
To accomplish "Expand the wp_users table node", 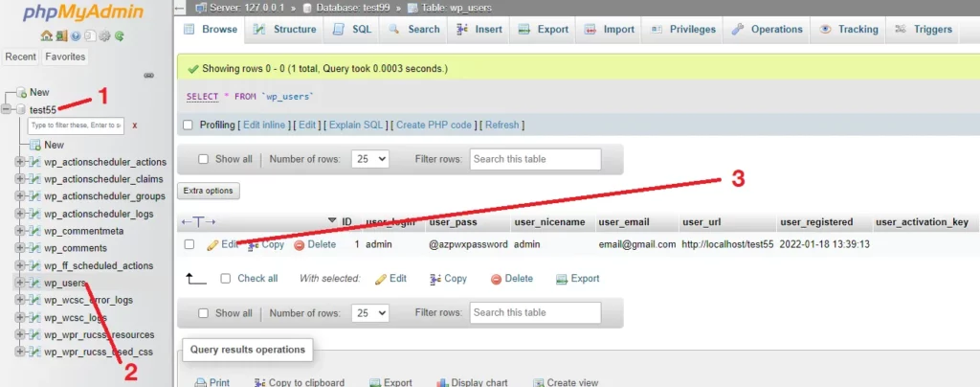I will 21,283.
